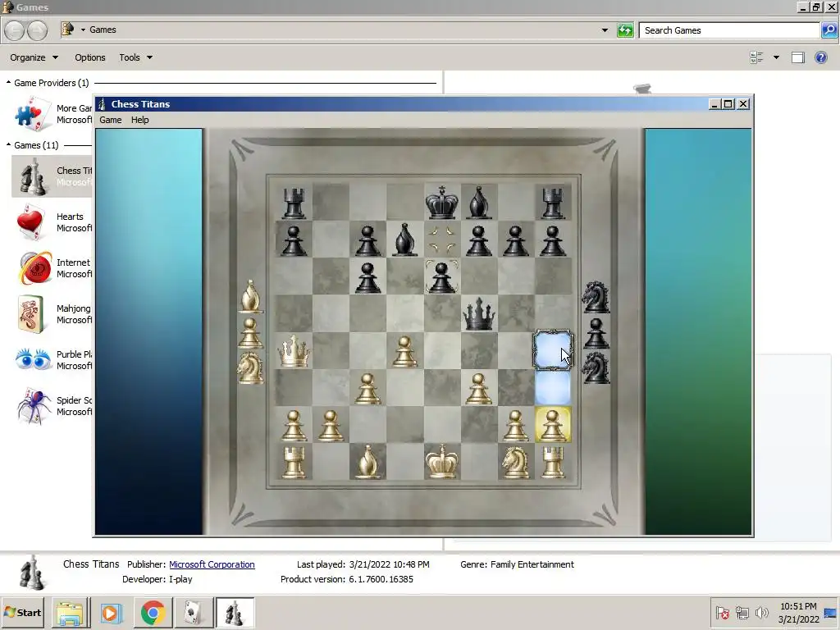
Task: Open the address bar history dropdown
Action: coord(605,30)
